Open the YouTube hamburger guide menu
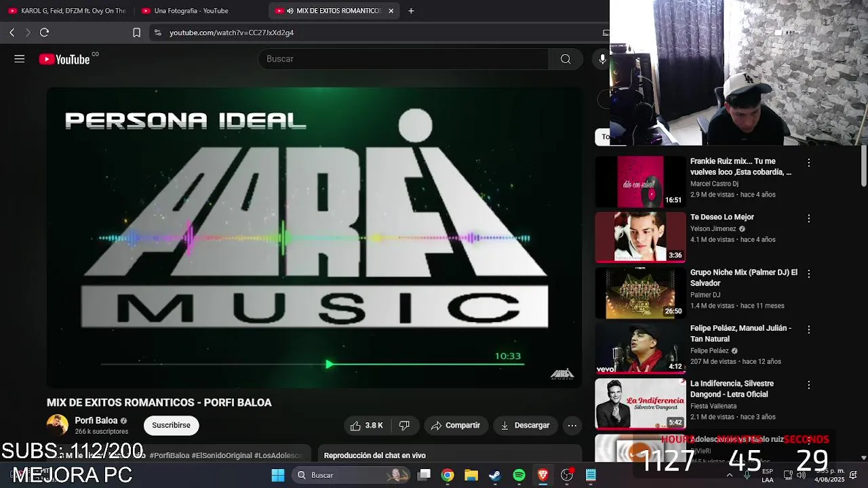Image resolution: width=868 pixels, height=488 pixels. (x=19, y=59)
